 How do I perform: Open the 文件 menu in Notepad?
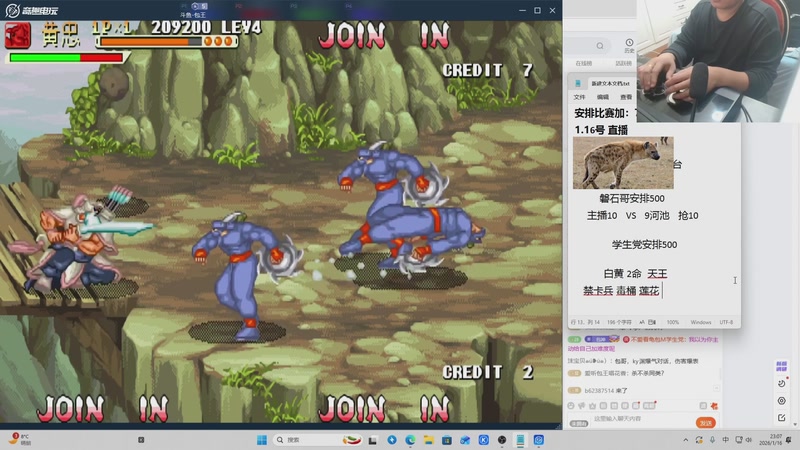579,97
